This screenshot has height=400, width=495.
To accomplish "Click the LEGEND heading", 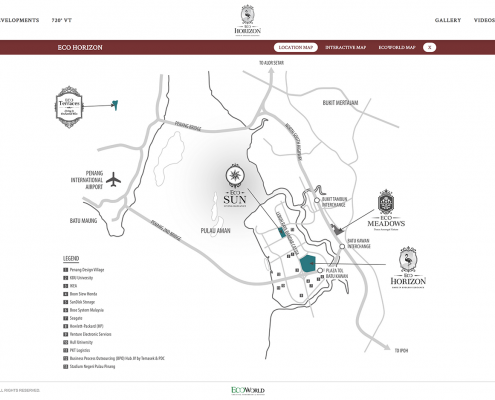I will (x=71, y=258).
